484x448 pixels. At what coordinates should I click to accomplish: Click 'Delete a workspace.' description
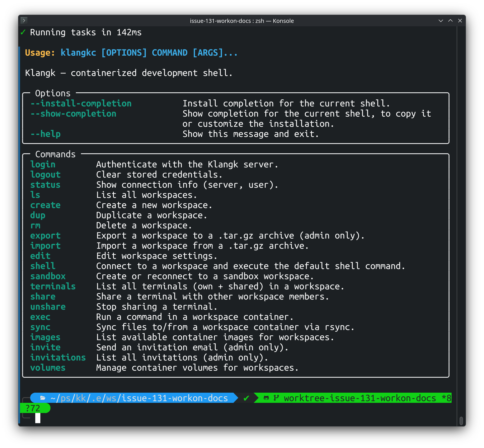tap(144, 225)
